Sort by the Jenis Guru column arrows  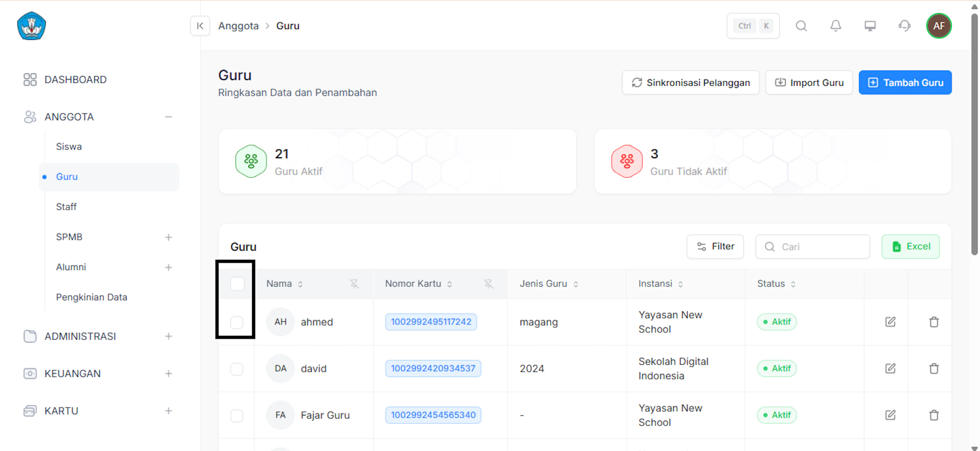(x=575, y=284)
